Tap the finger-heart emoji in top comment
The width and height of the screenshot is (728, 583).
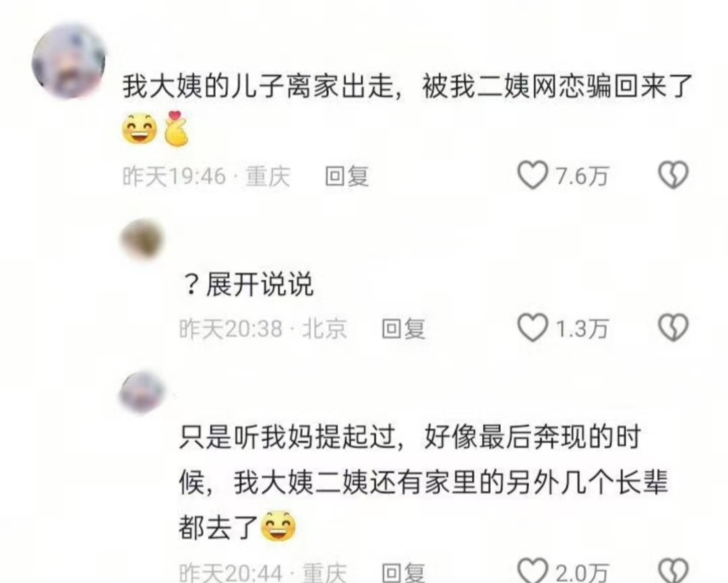pyautogui.click(x=176, y=129)
